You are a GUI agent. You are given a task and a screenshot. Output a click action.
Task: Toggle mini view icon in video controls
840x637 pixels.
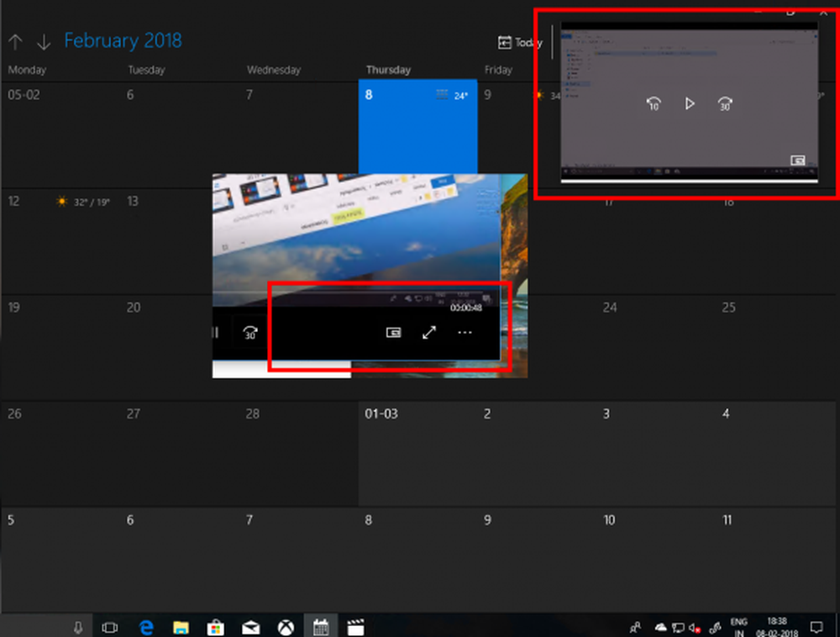(393, 333)
